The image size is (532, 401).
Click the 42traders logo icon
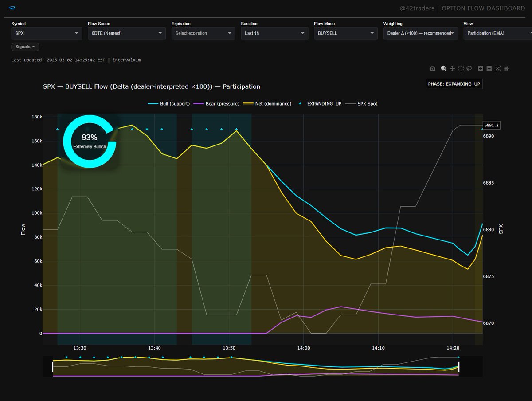[12, 8]
